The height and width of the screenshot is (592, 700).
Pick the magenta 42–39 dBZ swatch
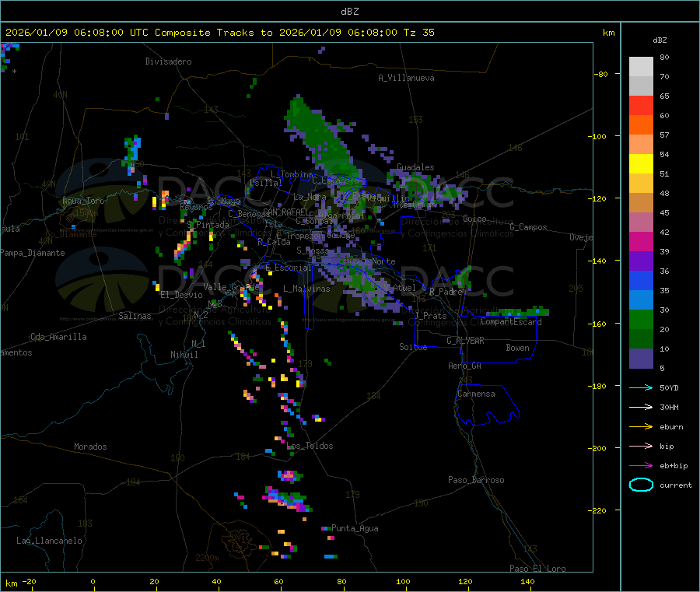click(x=641, y=241)
